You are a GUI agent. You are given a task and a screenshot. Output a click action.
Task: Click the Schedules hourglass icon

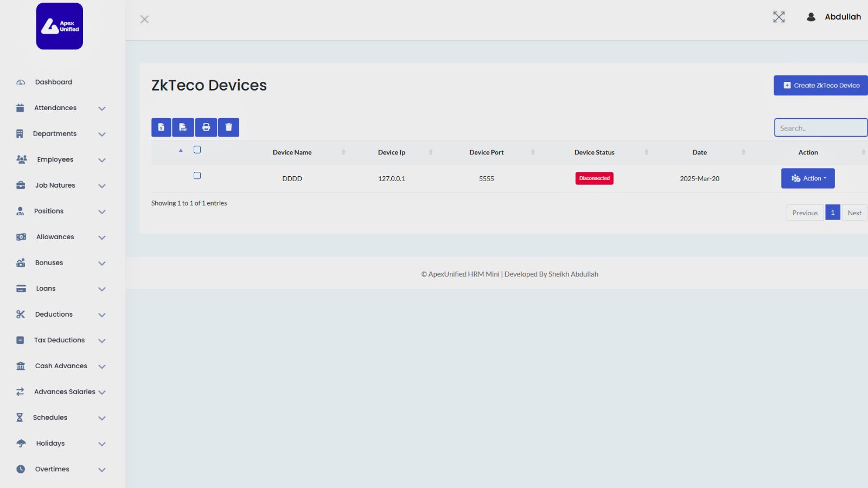point(20,418)
